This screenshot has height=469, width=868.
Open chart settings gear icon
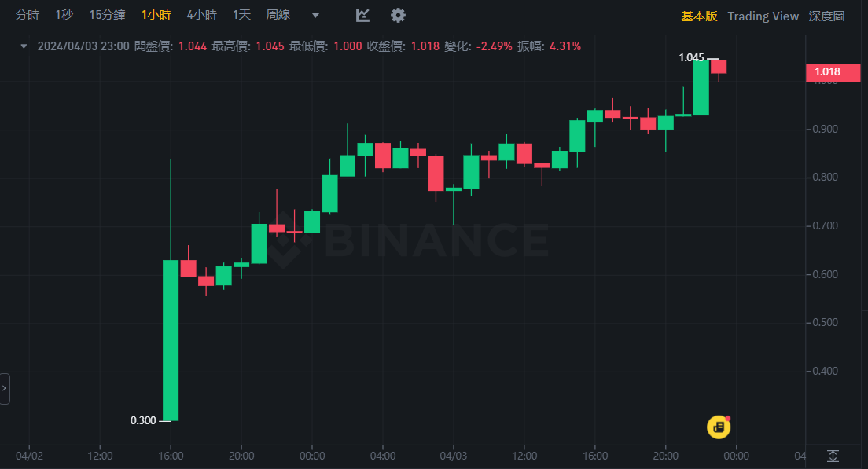click(x=398, y=16)
